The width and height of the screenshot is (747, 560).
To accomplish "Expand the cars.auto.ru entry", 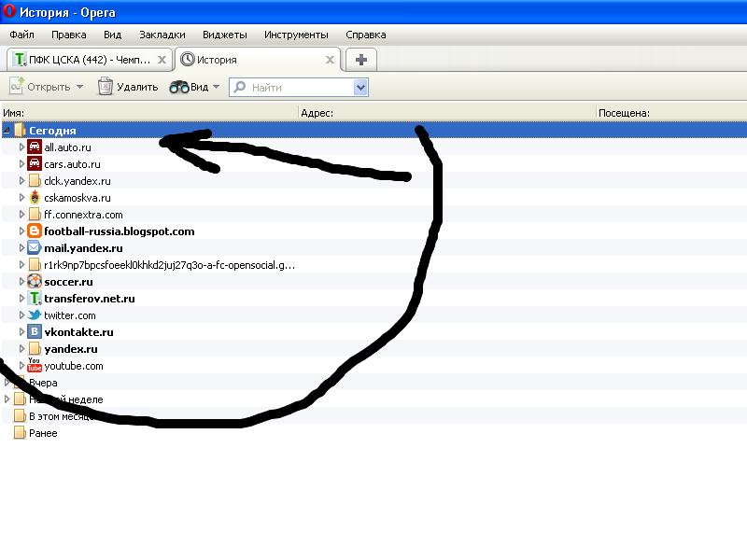I will (x=21, y=164).
